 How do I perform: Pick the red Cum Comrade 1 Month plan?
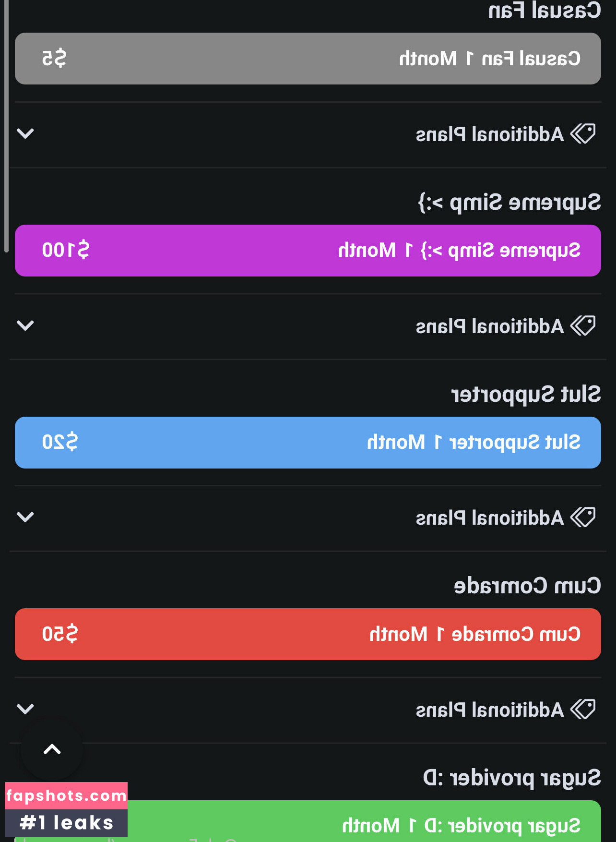click(308, 634)
